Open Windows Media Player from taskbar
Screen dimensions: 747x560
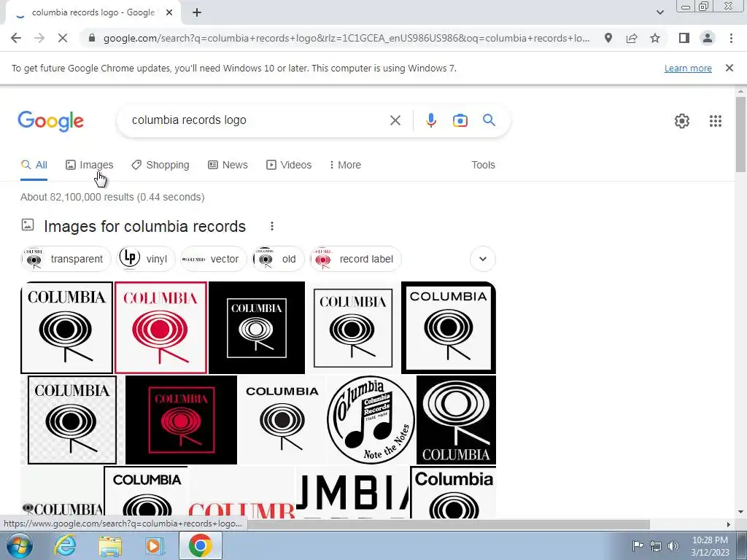(155, 545)
